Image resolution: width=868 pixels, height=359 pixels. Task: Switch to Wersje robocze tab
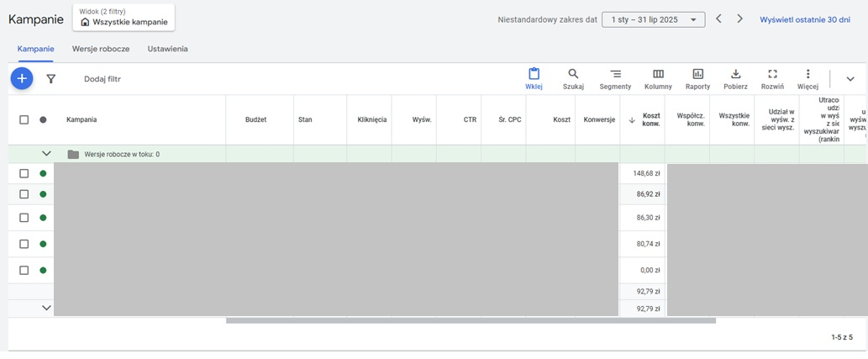point(101,49)
